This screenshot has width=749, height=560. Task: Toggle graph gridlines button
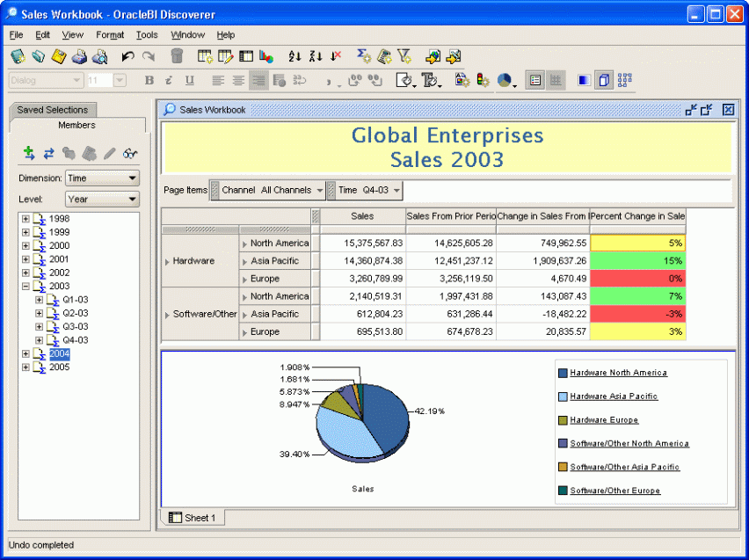(556, 80)
